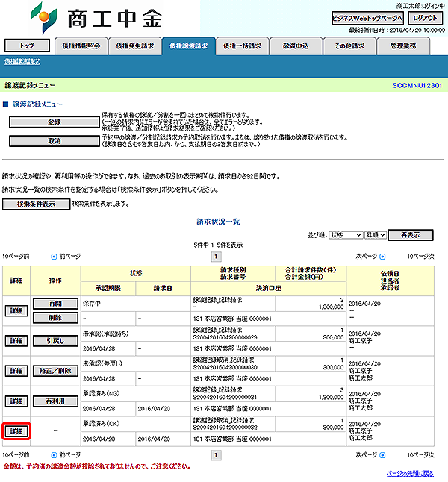Click the 引戻し button
448x482 pixels.
pyautogui.click(x=55, y=341)
